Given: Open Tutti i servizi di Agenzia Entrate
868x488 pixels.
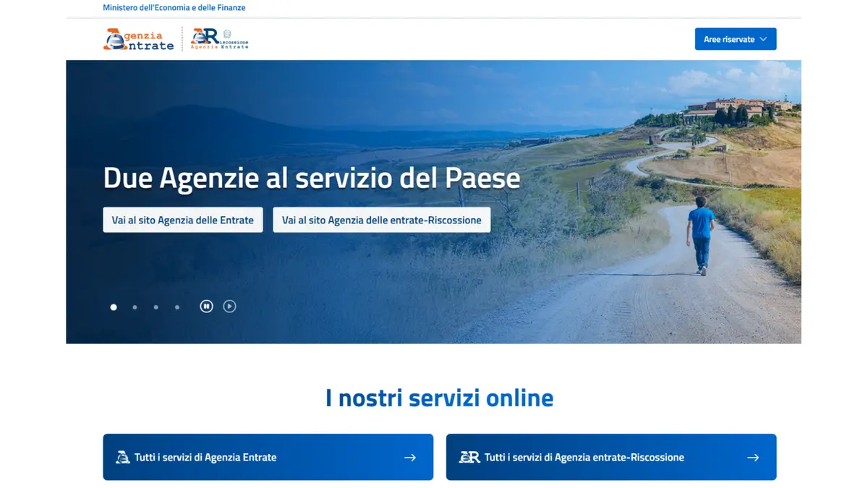Looking at the screenshot, I should point(205,457).
